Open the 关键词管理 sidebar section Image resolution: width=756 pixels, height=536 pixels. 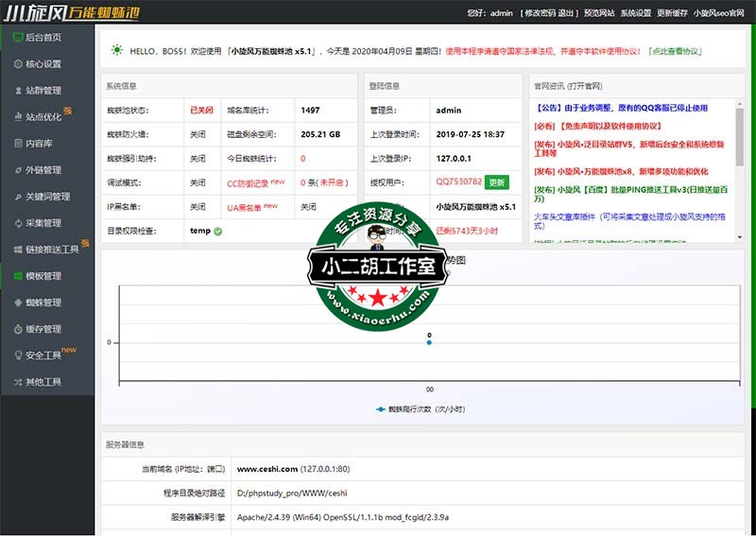coord(47,197)
